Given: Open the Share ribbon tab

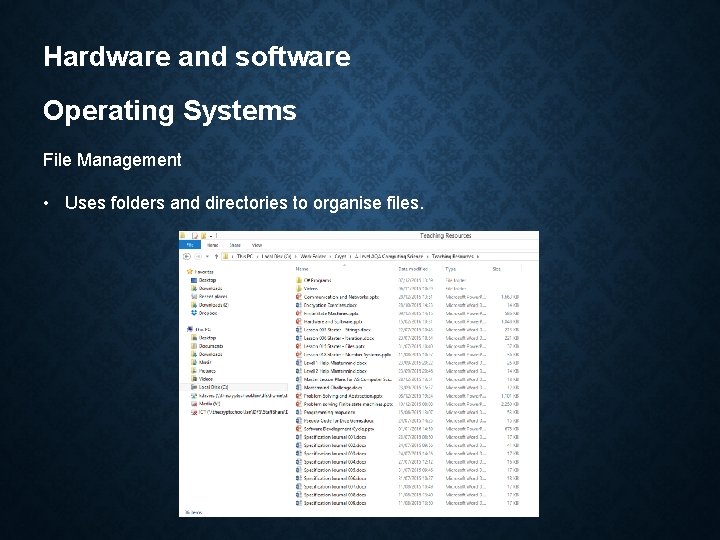Looking at the screenshot, I should 235,245.
